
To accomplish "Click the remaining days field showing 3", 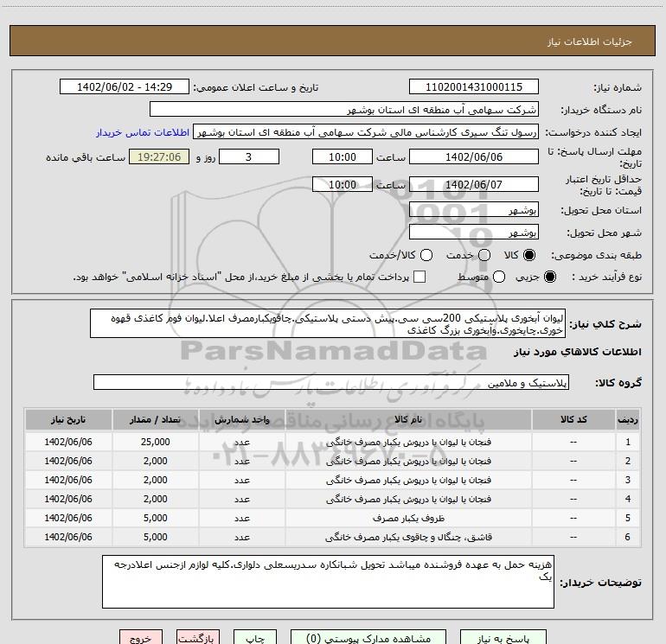I will pyautogui.click(x=249, y=156).
